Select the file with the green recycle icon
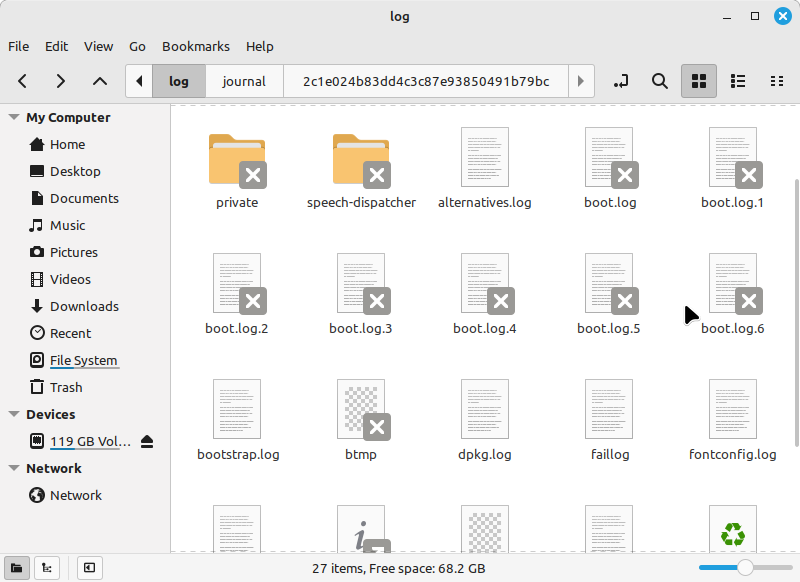 (733, 529)
